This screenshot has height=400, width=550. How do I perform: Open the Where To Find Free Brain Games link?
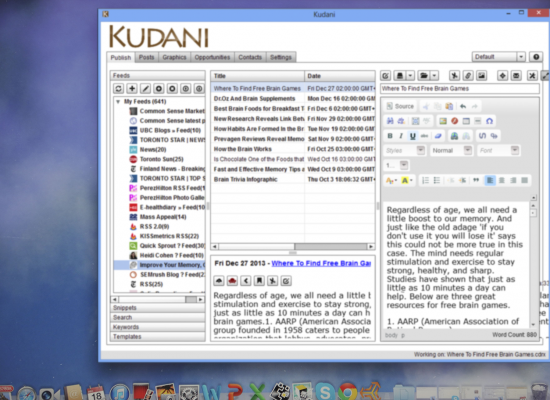coord(321,263)
